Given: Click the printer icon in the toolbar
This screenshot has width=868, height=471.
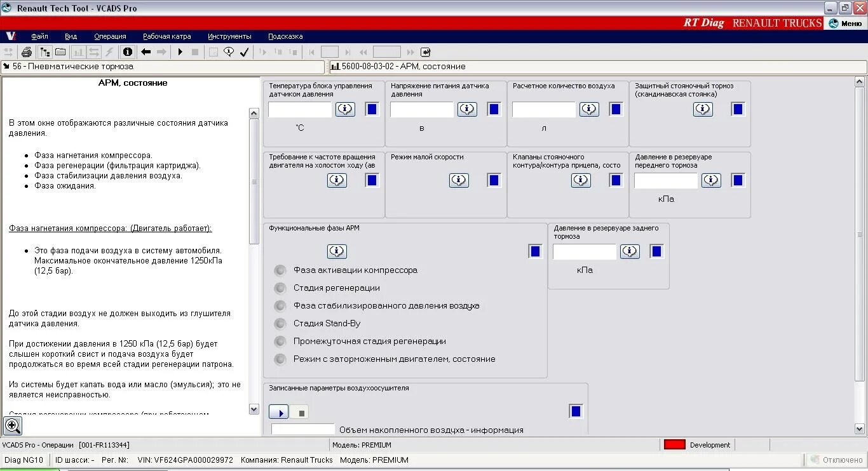Looking at the screenshot, I should click(x=27, y=52).
